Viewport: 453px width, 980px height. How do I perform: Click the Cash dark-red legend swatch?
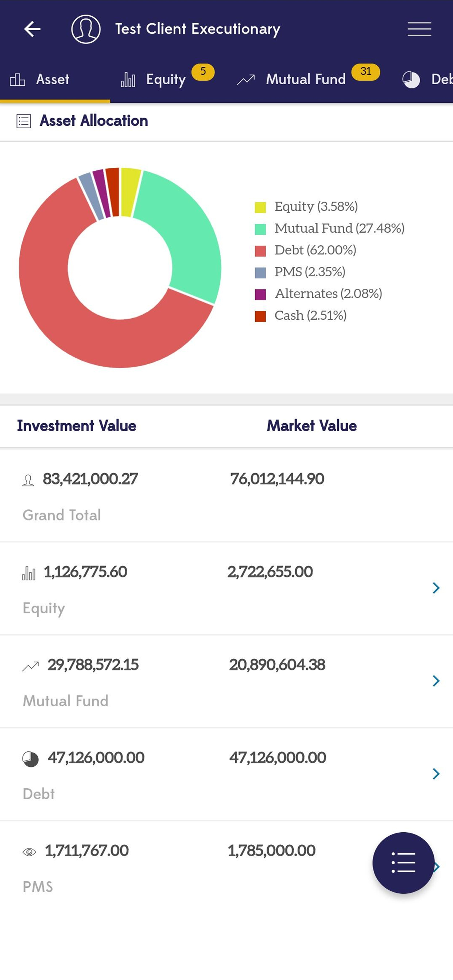[x=260, y=316]
